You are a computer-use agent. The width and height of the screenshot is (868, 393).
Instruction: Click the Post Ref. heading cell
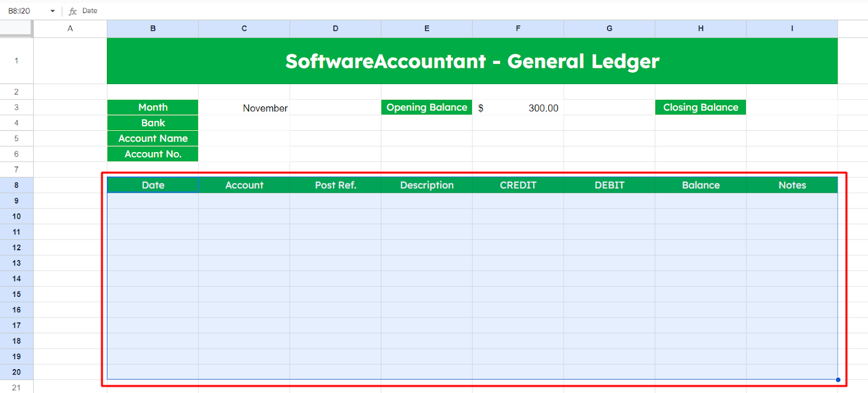pos(335,185)
